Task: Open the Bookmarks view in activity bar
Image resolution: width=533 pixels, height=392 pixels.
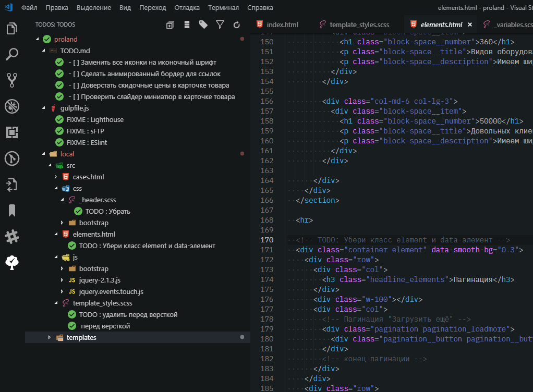Action: click(12, 210)
